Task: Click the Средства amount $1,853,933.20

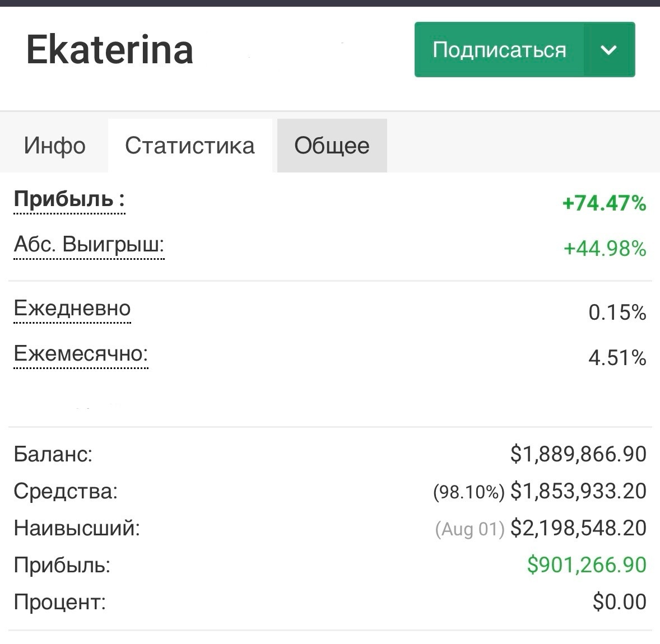Action: click(578, 491)
